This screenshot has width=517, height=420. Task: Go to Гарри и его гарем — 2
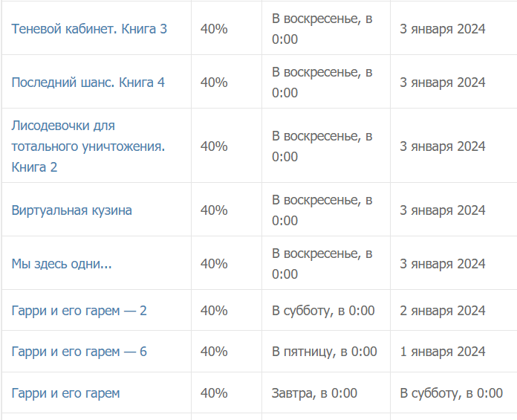(79, 311)
